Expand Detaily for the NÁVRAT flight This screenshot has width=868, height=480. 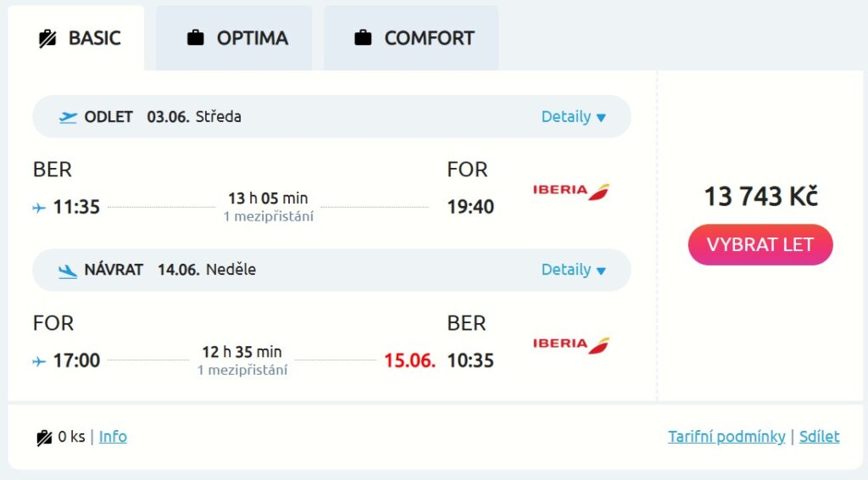pyautogui.click(x=574, y=270)
